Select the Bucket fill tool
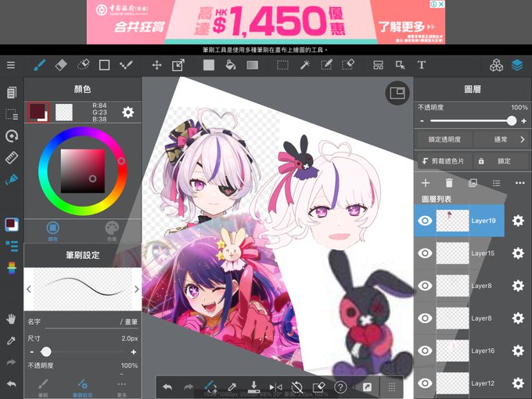Screen dimensions: 532x399 [231, 65]
